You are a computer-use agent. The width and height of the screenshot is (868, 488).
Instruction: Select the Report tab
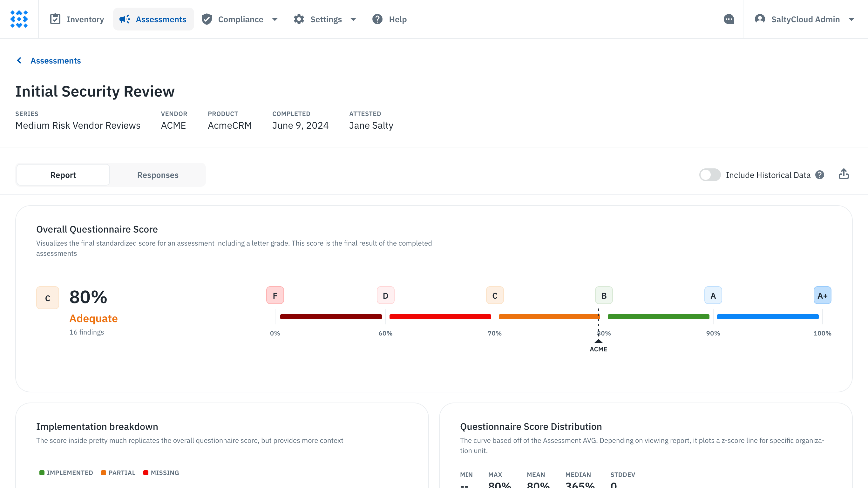(x=63, y=175)
